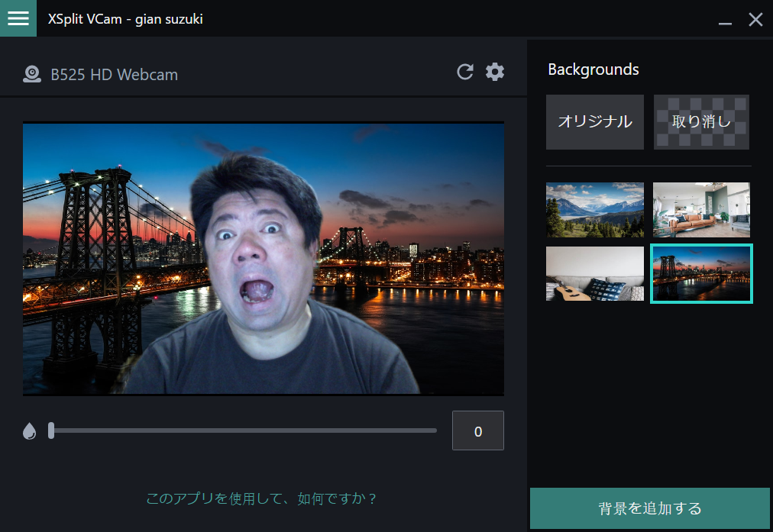Apply the living room background

coord(701,210)
